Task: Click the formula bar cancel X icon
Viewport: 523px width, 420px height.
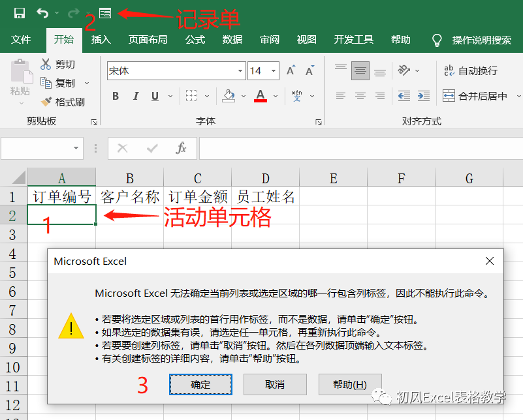Action: (x=122, y=148)
